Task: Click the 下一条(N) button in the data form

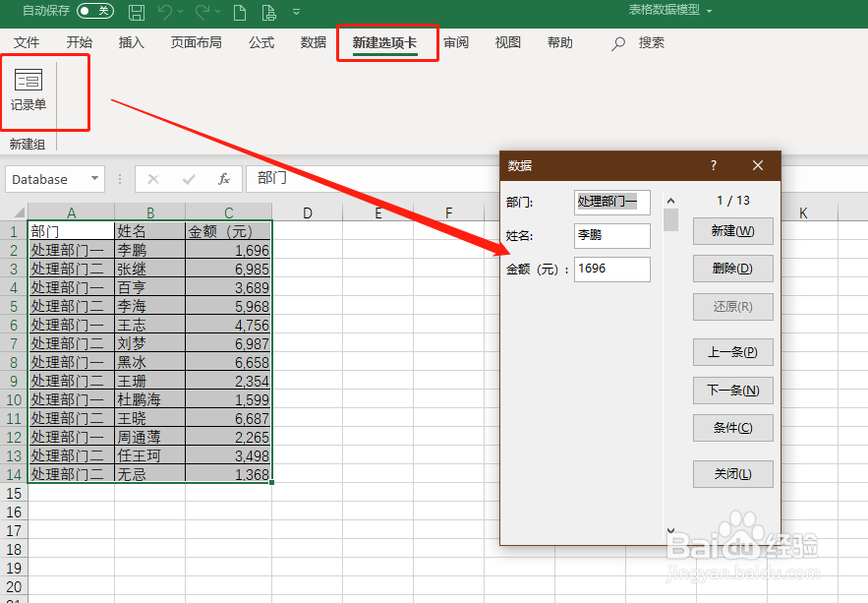Action: point(731,391)
